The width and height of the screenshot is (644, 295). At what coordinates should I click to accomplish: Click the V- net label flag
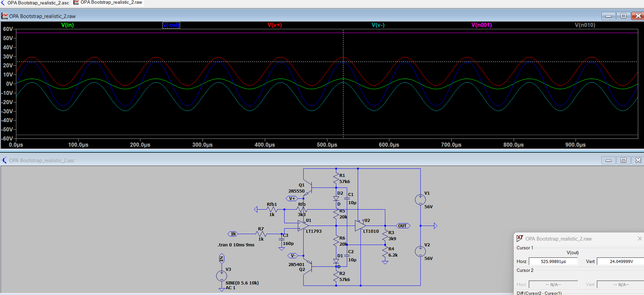click(293, 256)
